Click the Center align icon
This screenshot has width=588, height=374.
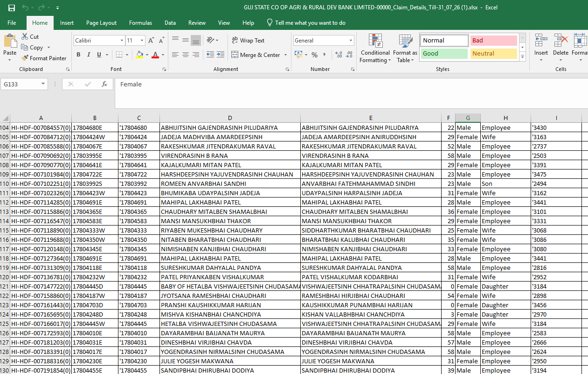(x=185, y=55)
